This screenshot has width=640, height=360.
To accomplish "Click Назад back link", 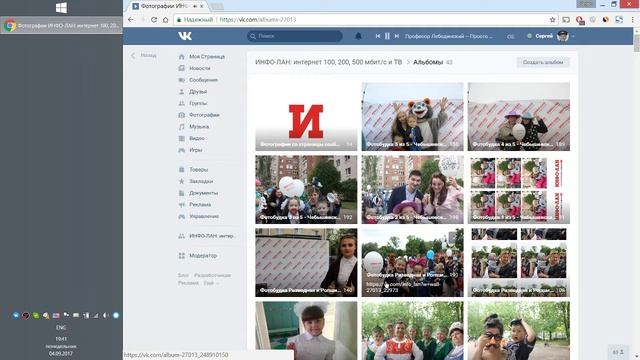I will click(x=144, y=55).
